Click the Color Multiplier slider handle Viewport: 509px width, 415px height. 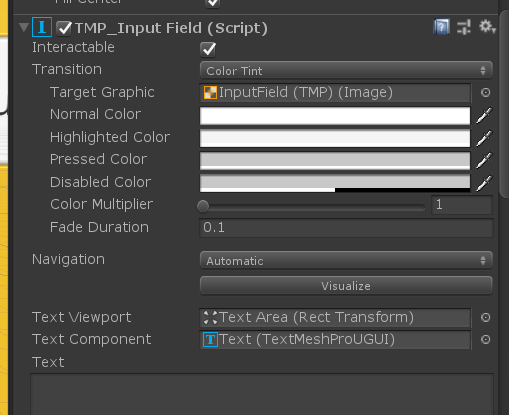coord(203,206)
